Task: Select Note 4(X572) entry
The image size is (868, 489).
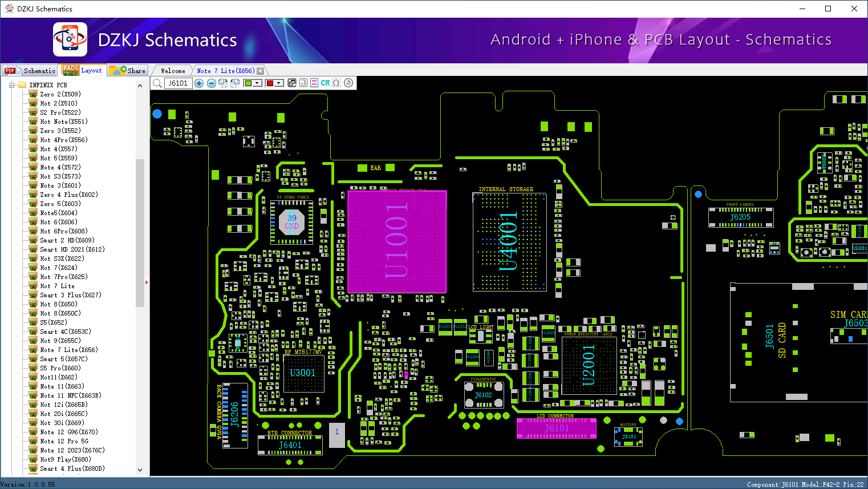Action: (x=60, y=167)
